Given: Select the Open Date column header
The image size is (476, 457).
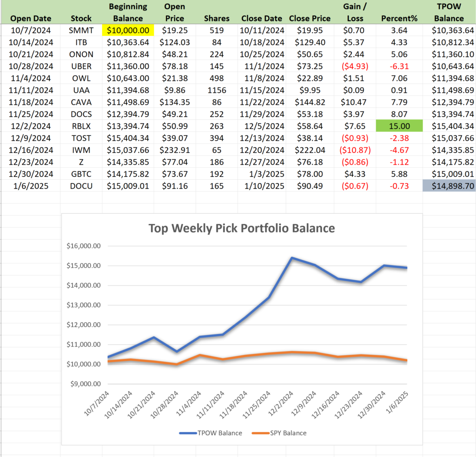Looking at the screenshot, I should (31, 19).
